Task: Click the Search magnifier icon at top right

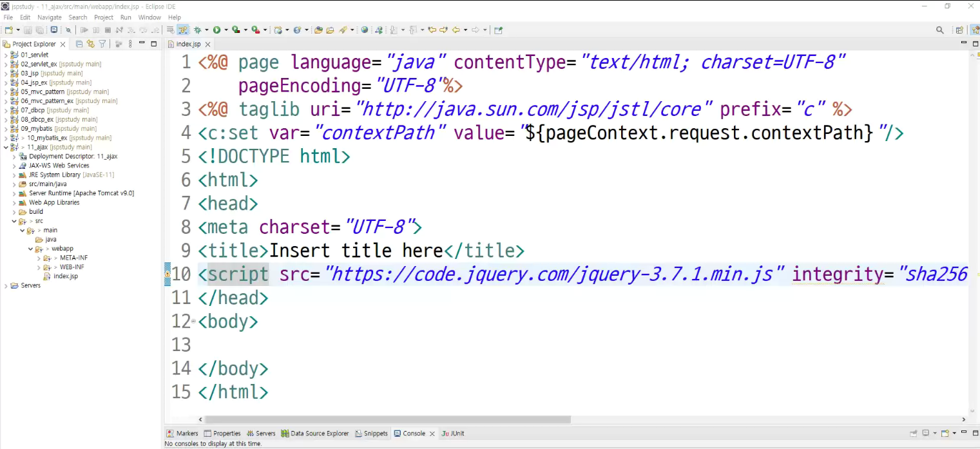Action: coord(940,30)
